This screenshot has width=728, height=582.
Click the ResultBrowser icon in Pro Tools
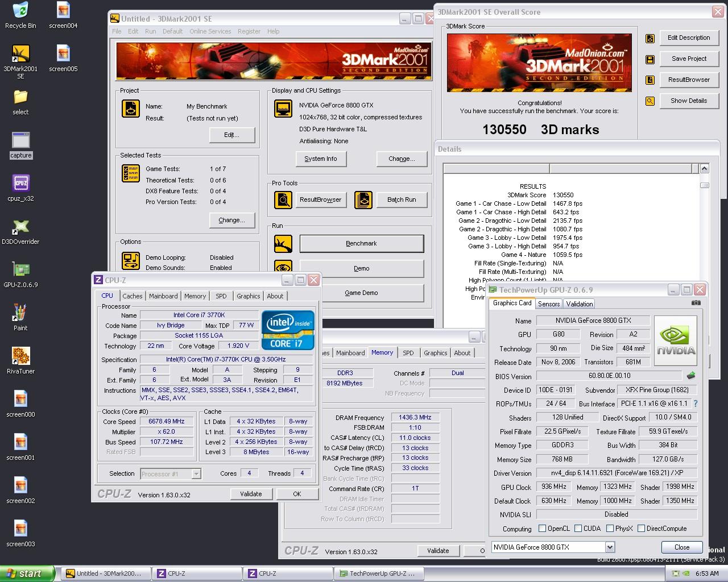point(283,199)
